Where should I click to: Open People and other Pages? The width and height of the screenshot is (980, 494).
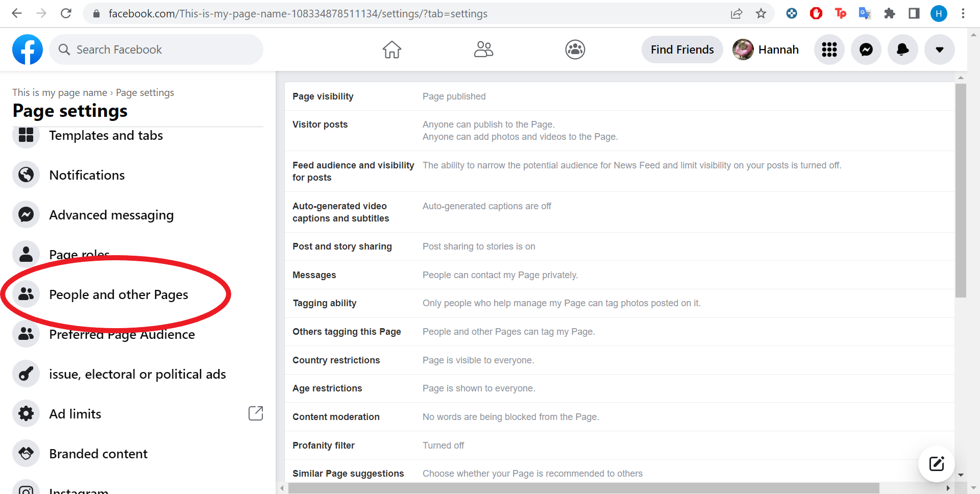[x=138, y=294]
